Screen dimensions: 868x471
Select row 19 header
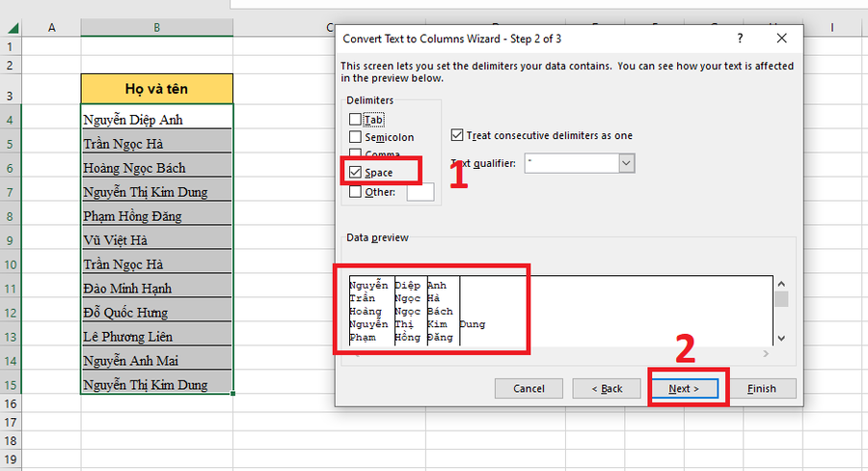11,459
